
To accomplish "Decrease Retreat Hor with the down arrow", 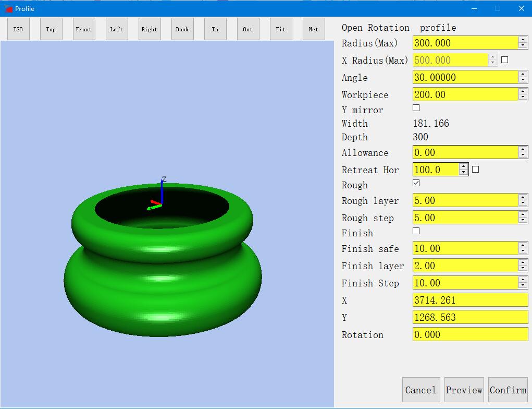I will (x=463, y=173).
